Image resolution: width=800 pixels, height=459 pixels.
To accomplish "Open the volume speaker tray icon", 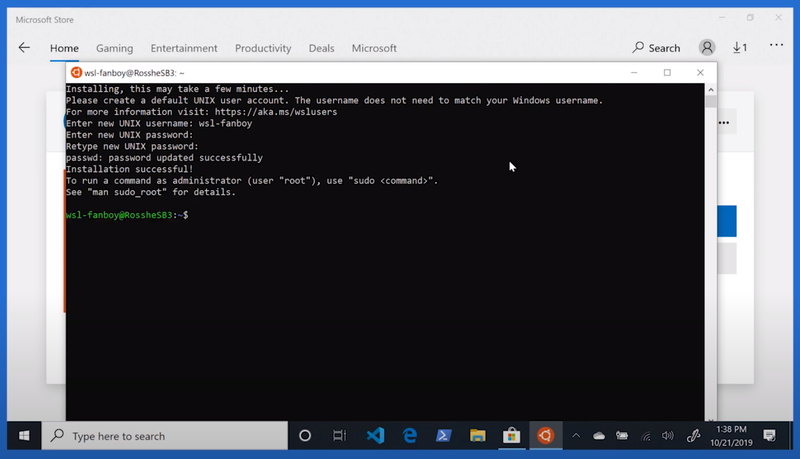I will coord(667,436).
